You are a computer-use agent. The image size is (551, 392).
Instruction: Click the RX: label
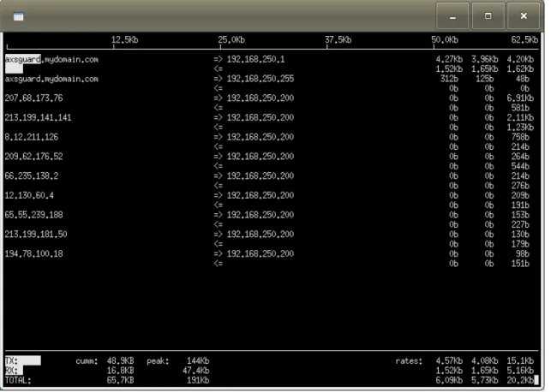12,371
